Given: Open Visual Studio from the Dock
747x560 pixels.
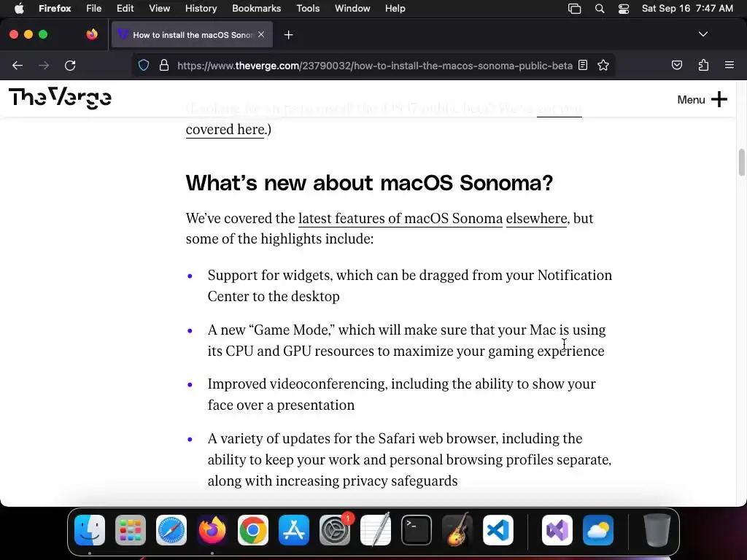Looking at the screenshot, I should click(557, 530).
